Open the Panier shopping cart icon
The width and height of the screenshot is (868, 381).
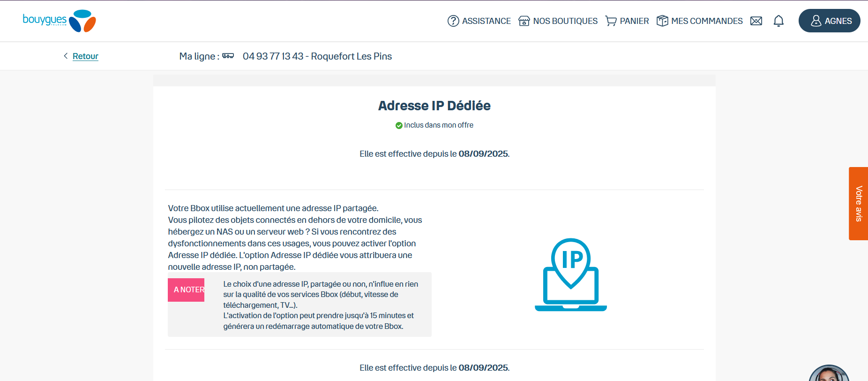point(611,21)
